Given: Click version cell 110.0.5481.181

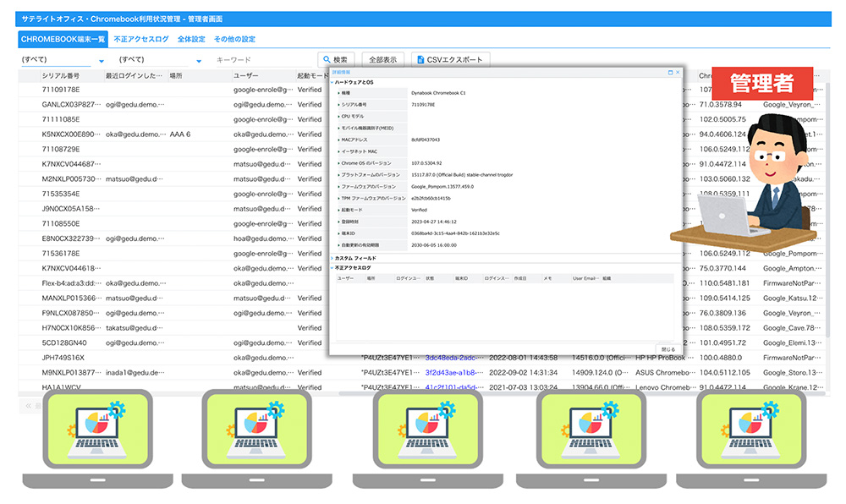Looking at the screenshot, I should pyautogui.click(x=725, y=283).
